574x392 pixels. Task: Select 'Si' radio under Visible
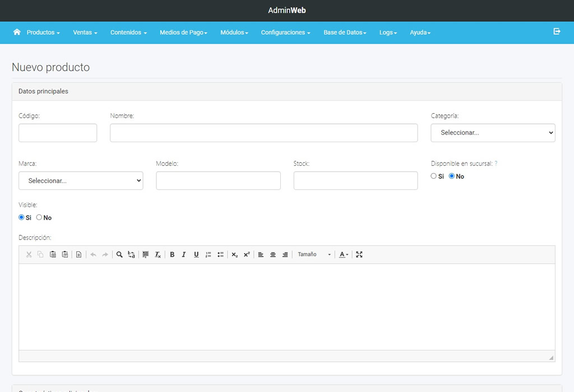point(22,217)
